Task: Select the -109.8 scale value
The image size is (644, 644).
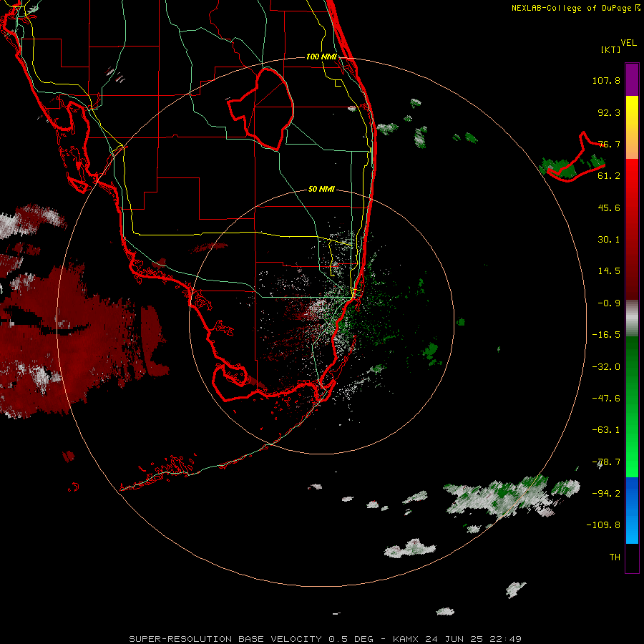Action: pos(604,525)
